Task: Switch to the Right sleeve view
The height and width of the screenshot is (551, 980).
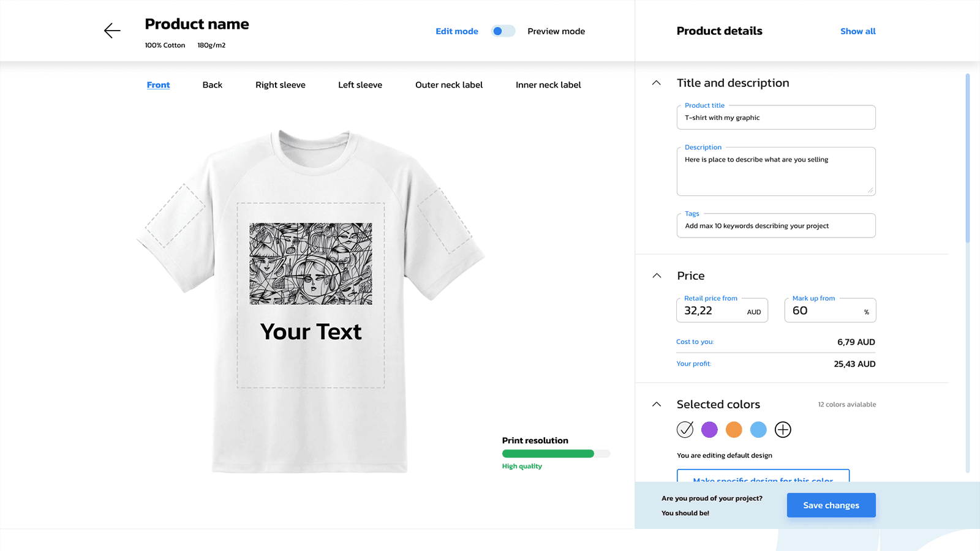Action: 280,84
